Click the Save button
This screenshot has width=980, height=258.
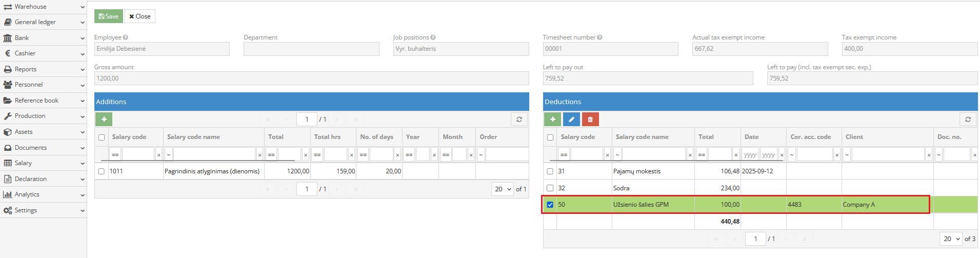(108, 16)
